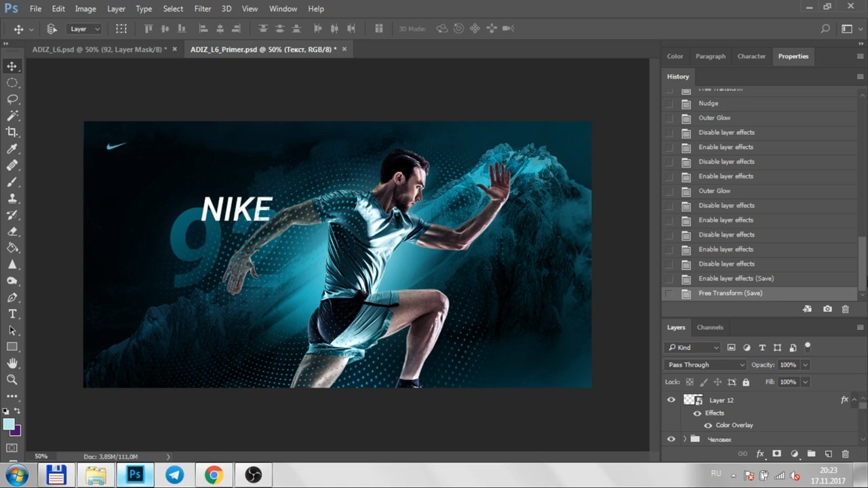Image resolution: width=868 pixels, height=488 pixels.
Task: Select the Brush tool
Action: [x=12, y=182]
